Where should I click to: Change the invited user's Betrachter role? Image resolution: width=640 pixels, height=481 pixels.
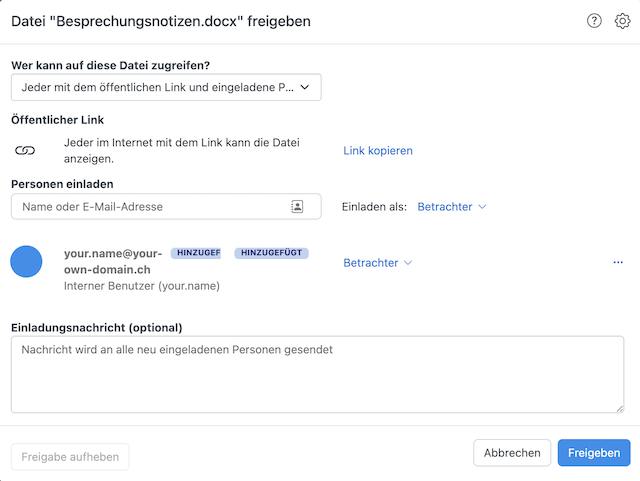pyautogui.click(x=378, y=263)
